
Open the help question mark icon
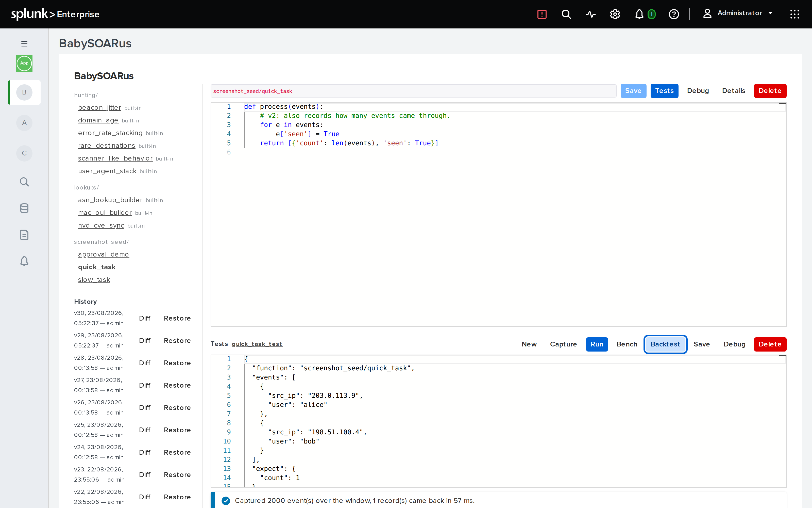[674, 14]
